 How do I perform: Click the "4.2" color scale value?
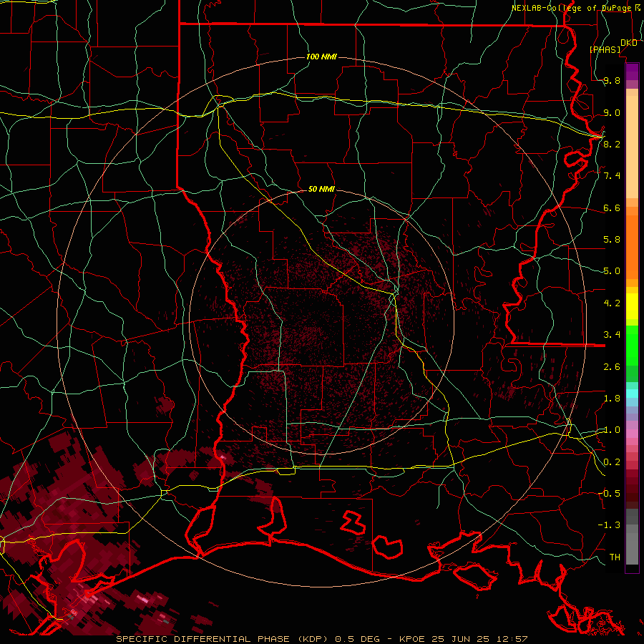612,303
